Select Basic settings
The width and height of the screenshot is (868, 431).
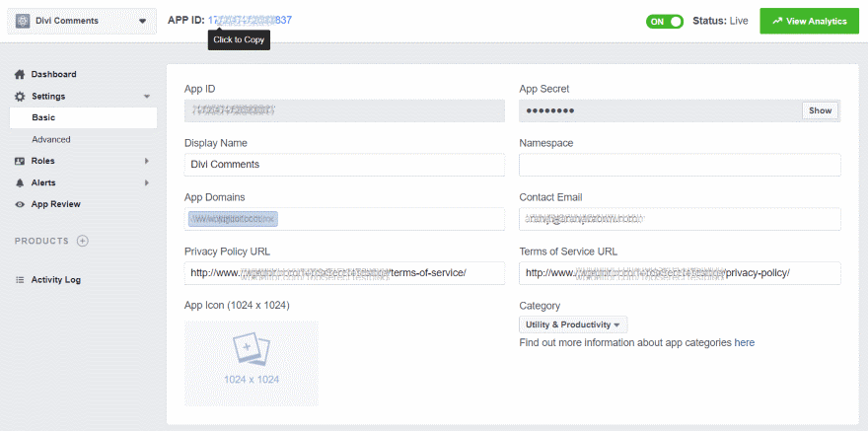(83, 117)
